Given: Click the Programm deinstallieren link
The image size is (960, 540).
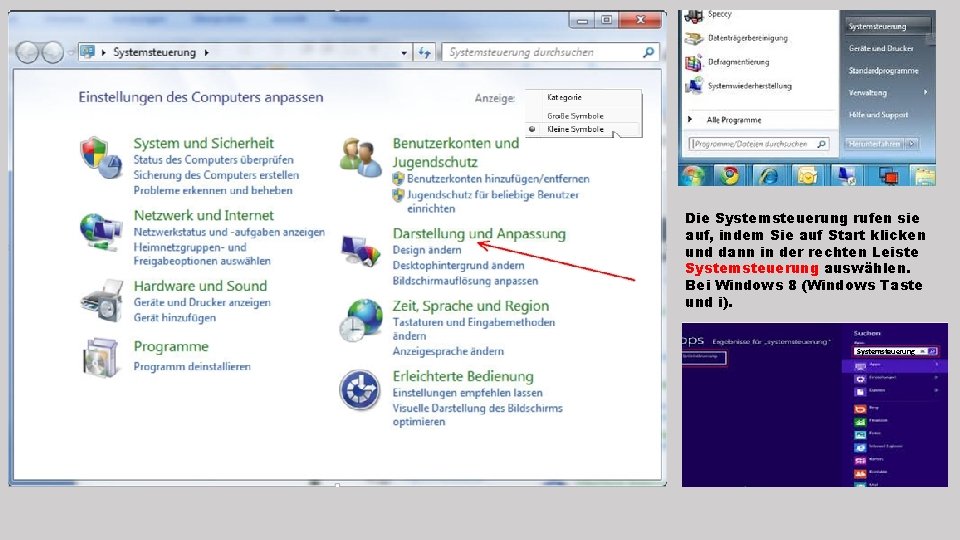Looking at the screenshot, I should (192, 366).
